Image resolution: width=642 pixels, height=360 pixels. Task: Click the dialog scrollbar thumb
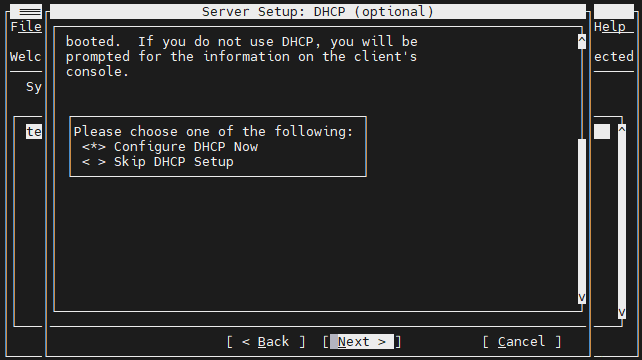point(582,214)
